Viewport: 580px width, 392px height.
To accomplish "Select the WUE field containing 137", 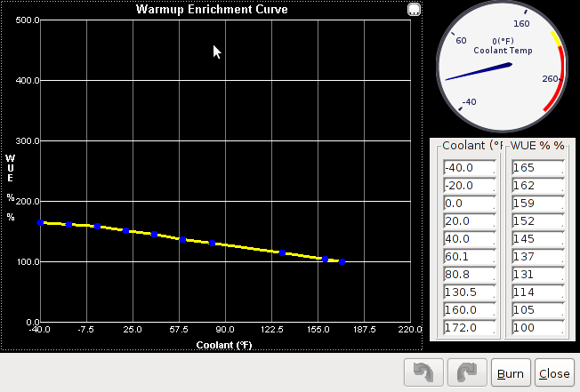I will pos(537,257).
